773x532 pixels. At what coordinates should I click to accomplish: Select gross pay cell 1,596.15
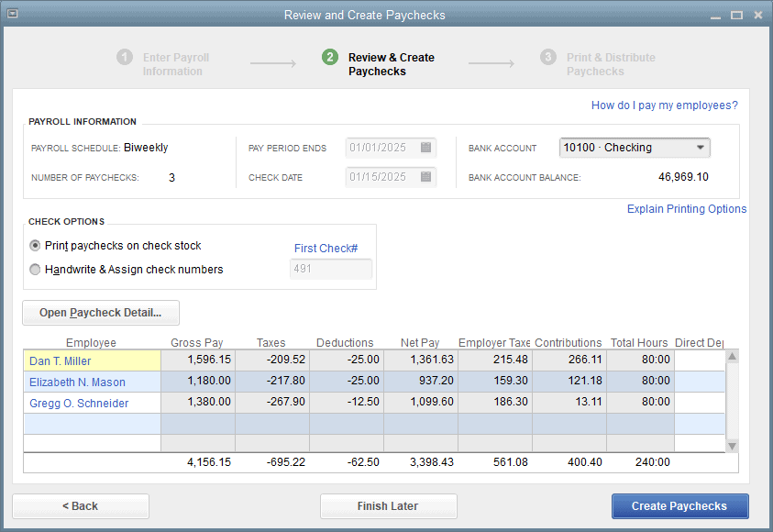click(198, 360)
